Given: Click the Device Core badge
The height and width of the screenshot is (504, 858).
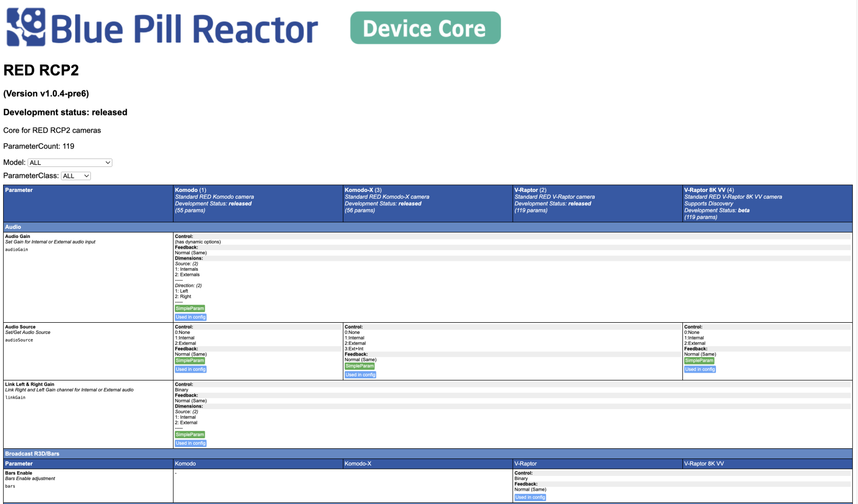Looking at the screenshot, I should (425, 28).
